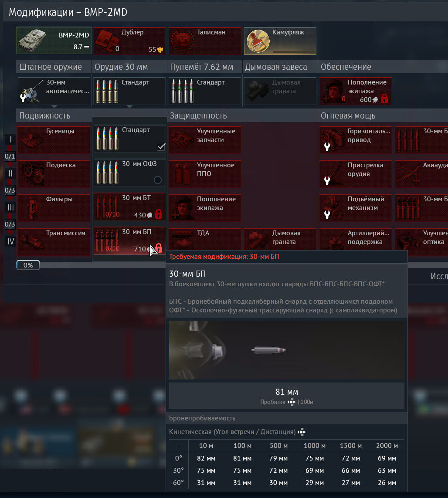This screenshot has width=448, height=498.
Task: Select the Трансмиссия transmission modification icon
Action: [32, 241]
